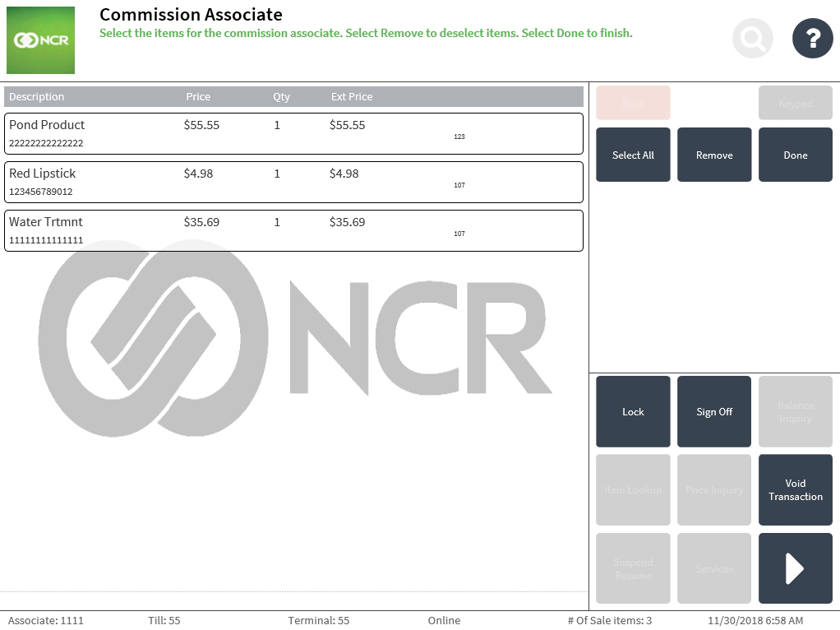This screenshot has height=630, width=840.
Task: Click the green NCR logo
Action: click(x=41, y=40)
